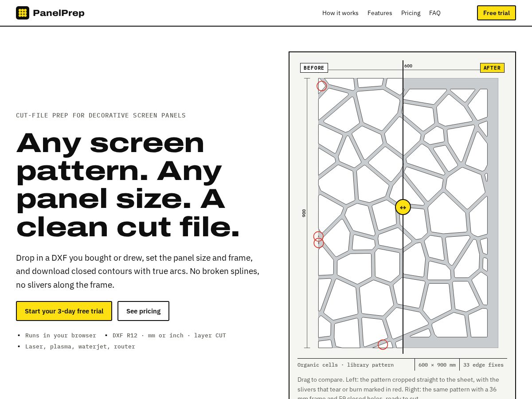Click the 'Runs in your browser' note
Screen dimensions: 532x399
click(61, 335)
